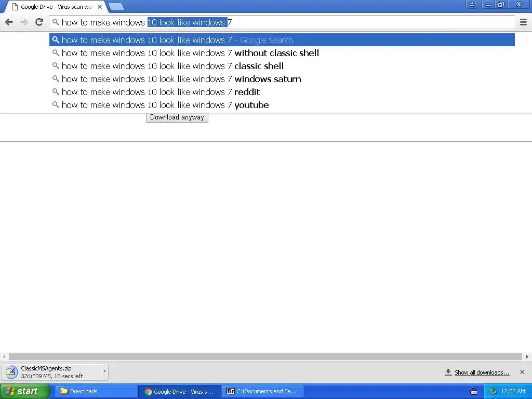Screen dimensions: 532x399
Task: Click the keyboard icon in the taskbar
Action: [x=474, y=392]
